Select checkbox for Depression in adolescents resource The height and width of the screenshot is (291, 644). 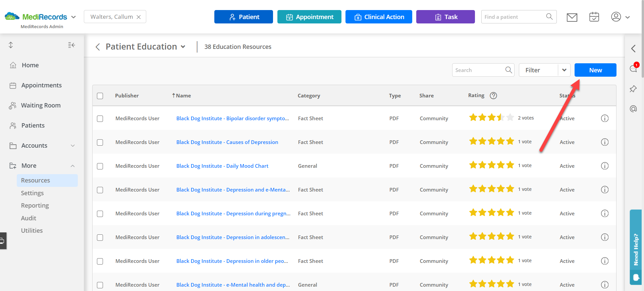point(100,237)
